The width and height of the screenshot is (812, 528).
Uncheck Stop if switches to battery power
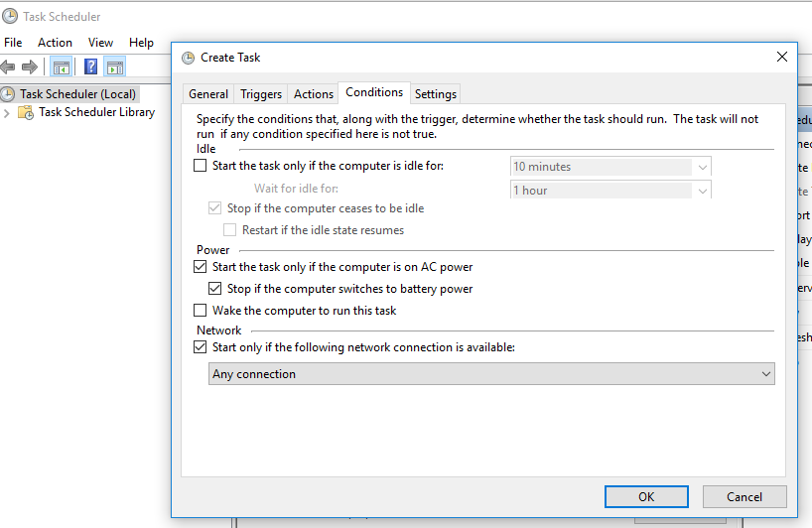[x=214, y=289]
